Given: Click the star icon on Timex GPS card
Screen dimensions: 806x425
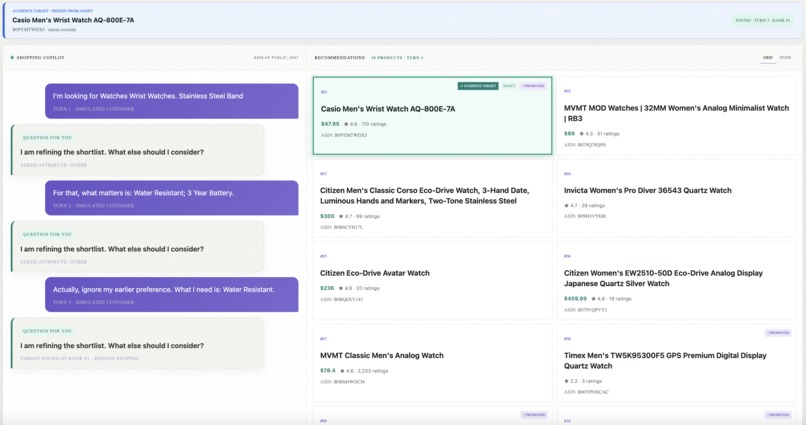Looking at the screenshot, I should point(566,381).
